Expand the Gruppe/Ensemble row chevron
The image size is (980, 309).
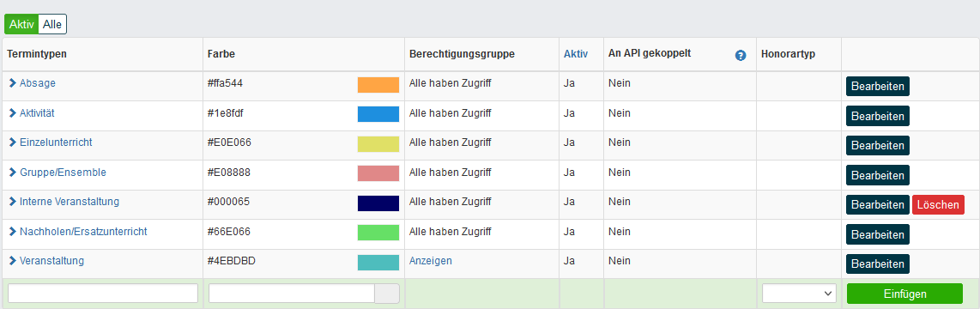[x=12, y=172]
